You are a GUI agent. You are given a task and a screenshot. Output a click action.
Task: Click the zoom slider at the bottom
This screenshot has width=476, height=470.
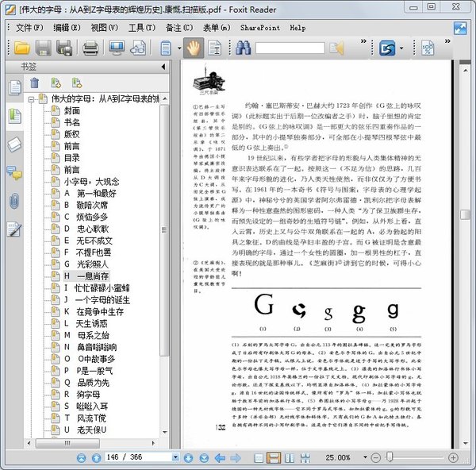pos(413,457)
